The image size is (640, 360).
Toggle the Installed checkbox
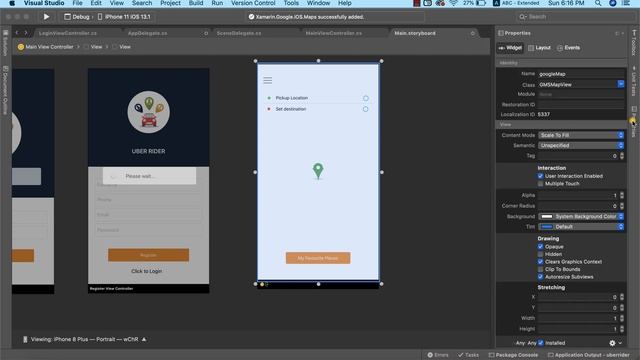click(x=541, y=343)
